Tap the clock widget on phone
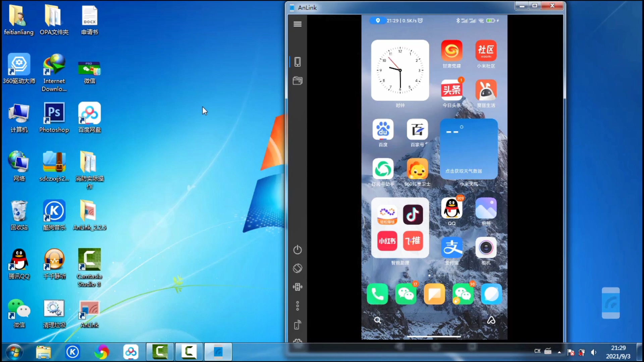 click(400, 70)
